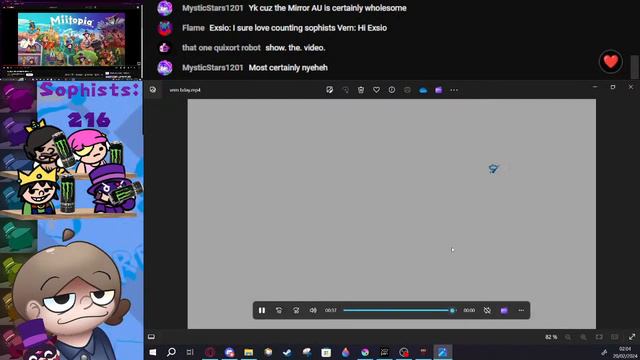This screenshot has height=360, width=640.
Task: Open the Windows Start menu
Action: pos(153,352)
